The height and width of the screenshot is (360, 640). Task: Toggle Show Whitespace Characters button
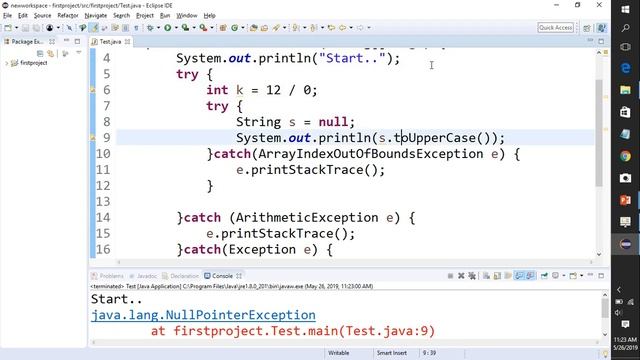[x=136, y=28]
